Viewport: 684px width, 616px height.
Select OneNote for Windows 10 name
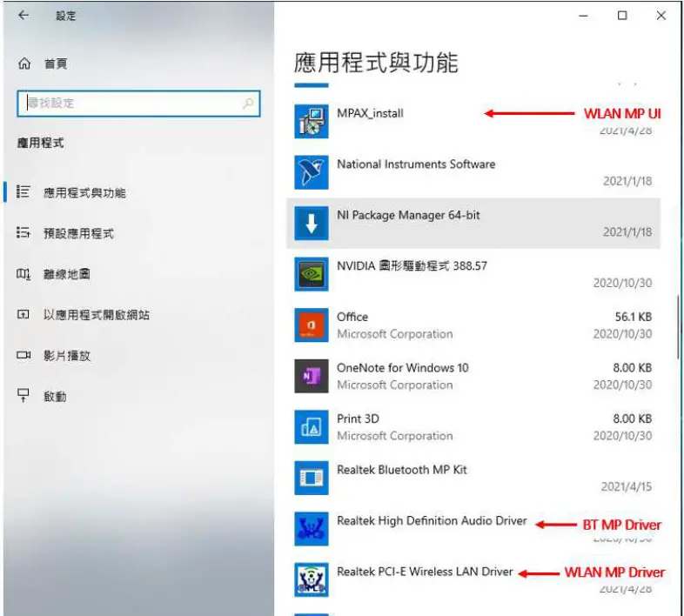[x=402, y=368]
